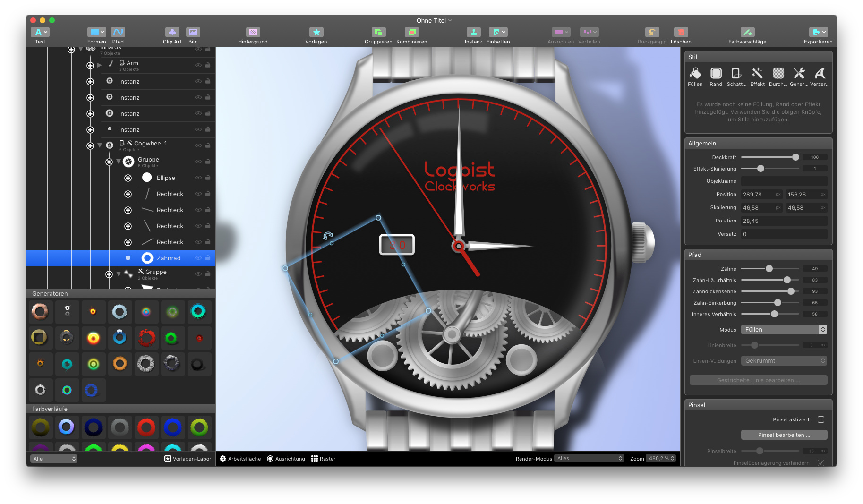Click the Hintergrund toolbar icon
The image size is (863, 504).
(253, 33)
